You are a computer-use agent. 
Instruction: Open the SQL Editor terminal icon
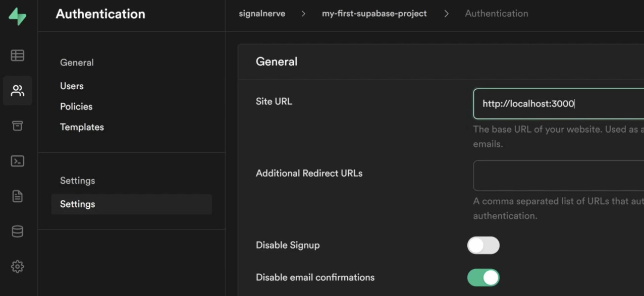(x=18, y=161)
